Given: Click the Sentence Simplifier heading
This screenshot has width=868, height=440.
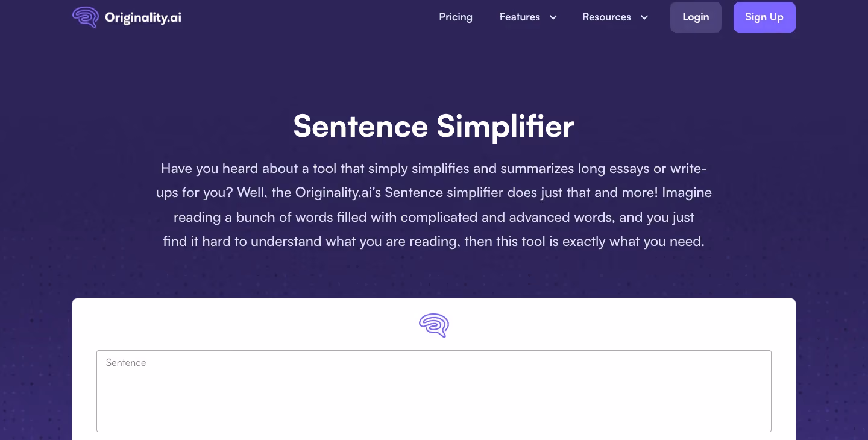Looking at the screenshot, I should [x=434, y=127].
